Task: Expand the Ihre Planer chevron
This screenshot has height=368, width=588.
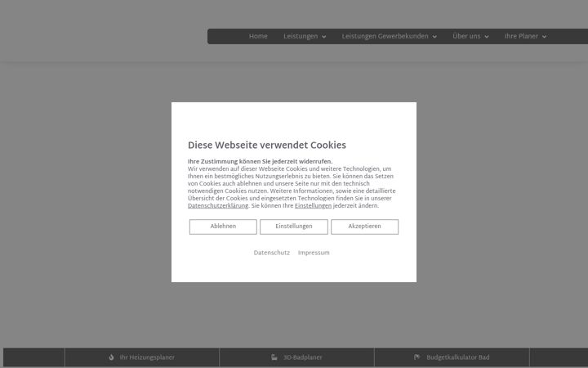Action: click(x=545, y=37)
